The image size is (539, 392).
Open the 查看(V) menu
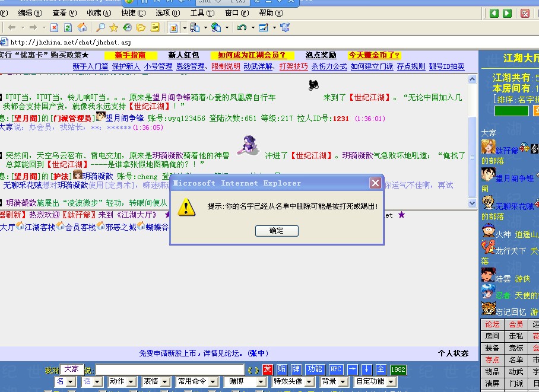tap(65, 13)
